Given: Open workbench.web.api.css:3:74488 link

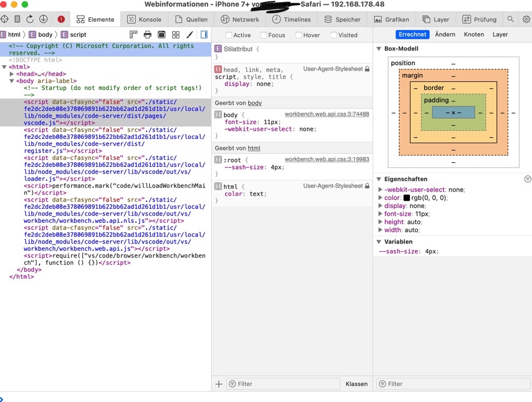Looking at the screenshot, I should (327, 114).
